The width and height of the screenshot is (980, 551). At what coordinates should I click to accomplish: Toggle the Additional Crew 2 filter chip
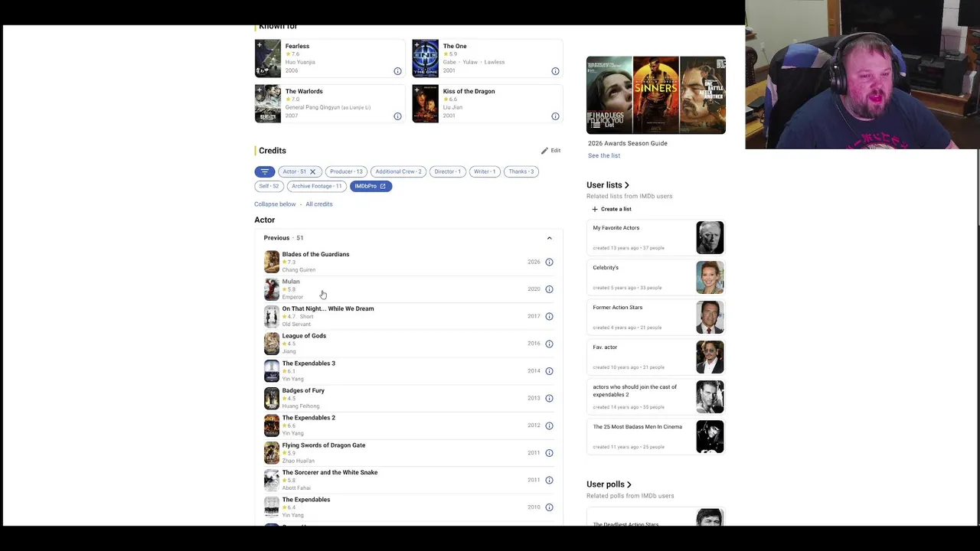click(x=398, y=171)
